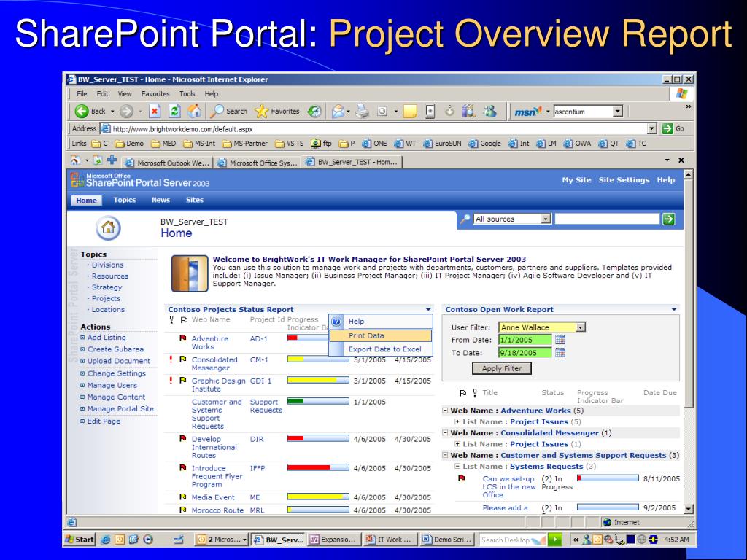Click the portal search green arrow button
The height and width of the screenshot is (560, 747).
(669, 219)
